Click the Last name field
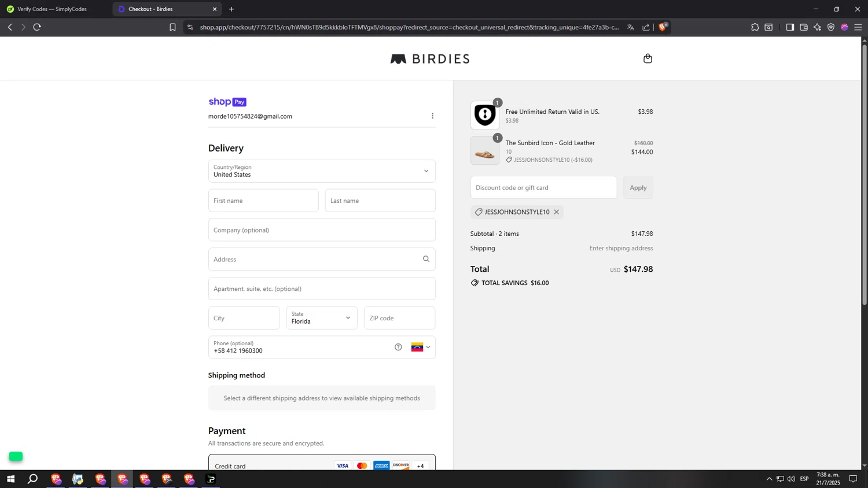The width and height of the screenshot is (868, 488). [x=380, y=201]
